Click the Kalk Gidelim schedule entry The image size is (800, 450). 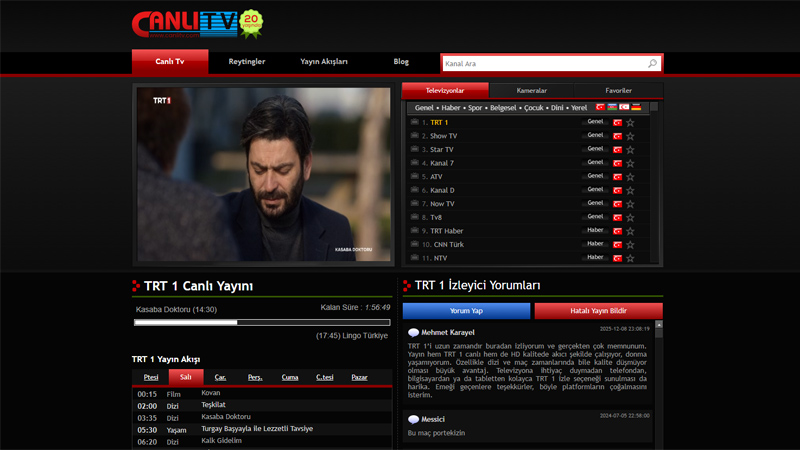[221, 440]
